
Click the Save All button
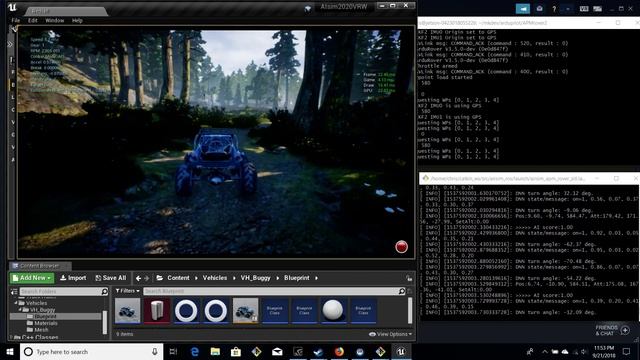[x=111, y=278]
